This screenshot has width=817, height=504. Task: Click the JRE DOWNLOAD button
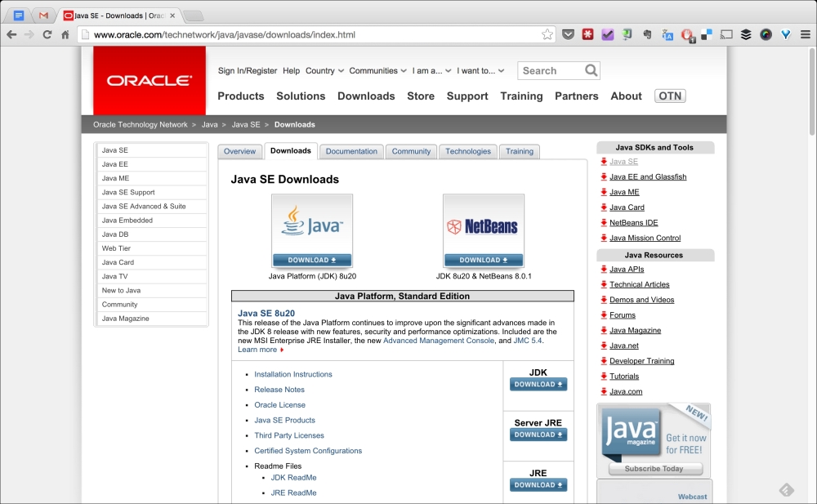coord(538,484)
